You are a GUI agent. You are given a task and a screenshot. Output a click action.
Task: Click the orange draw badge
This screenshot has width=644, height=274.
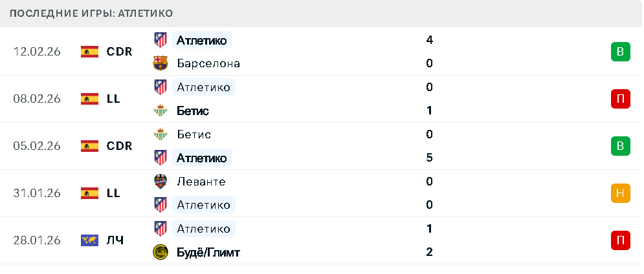point(620,193)
